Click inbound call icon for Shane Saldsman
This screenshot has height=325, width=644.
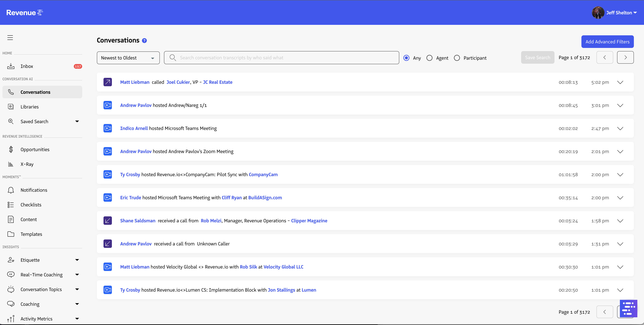[108, 221]
